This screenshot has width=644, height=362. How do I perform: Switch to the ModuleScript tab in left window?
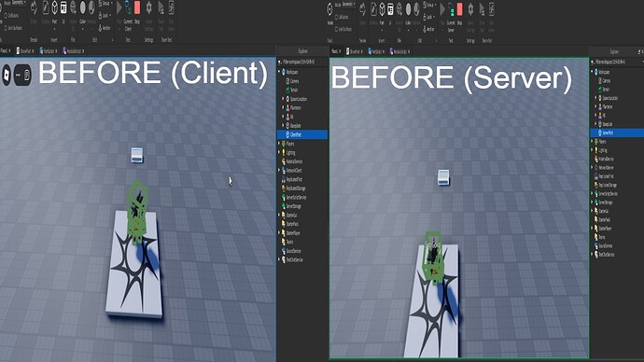[73, 51]
